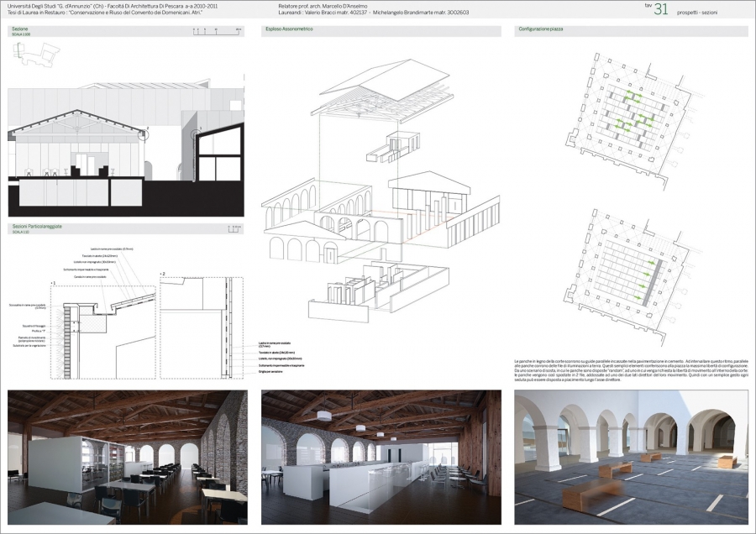Select the Esploso Assonometrico header
This screenshot has height=534, width=756.
[x=290, y=29]
